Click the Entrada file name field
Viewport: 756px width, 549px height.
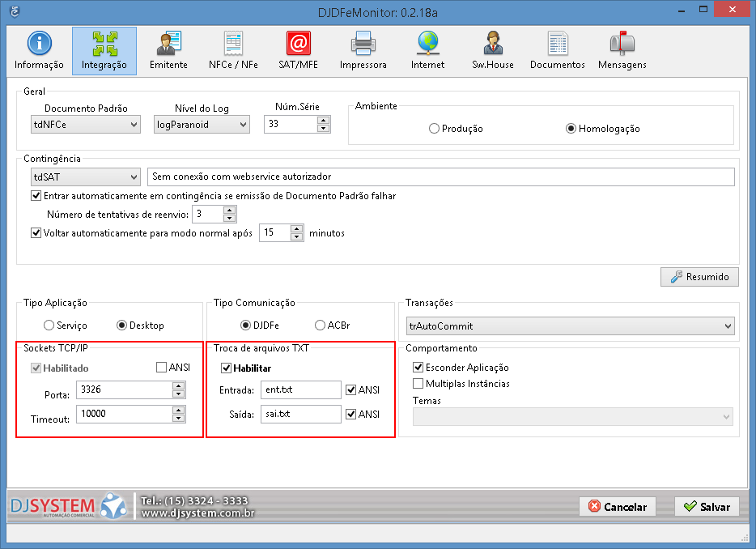pos(301,389)
